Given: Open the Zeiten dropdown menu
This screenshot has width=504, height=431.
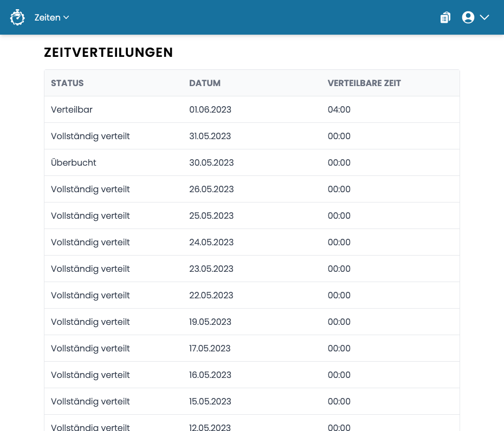Looking at the screenshot, I should click(x=51, y=17).
